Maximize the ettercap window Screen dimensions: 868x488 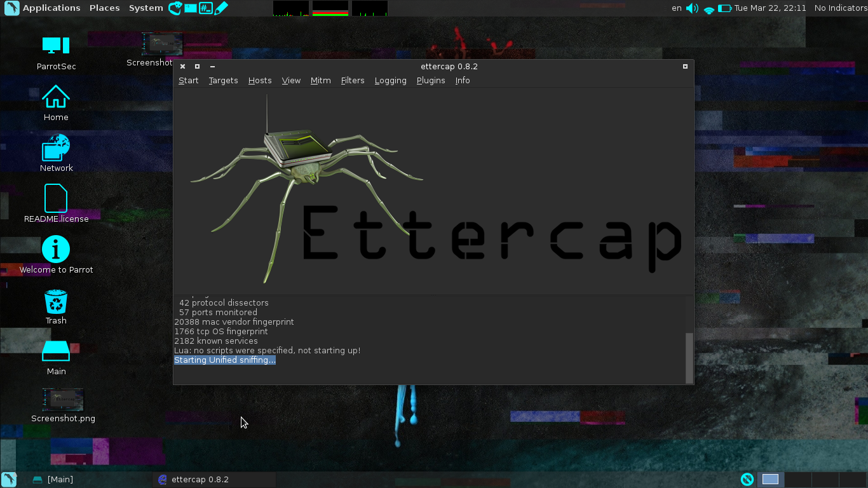pyautogui.click(x=197, y=66)
